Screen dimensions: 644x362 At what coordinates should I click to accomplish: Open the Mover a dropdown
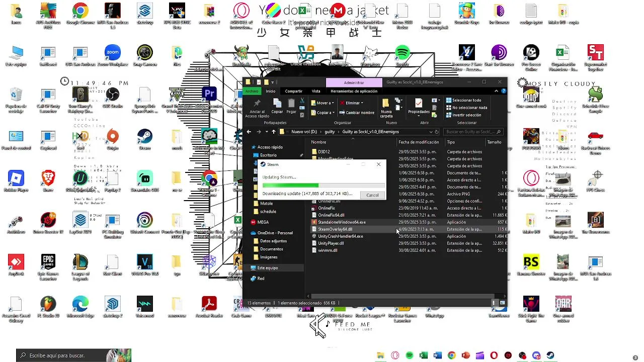pyautogui.click(x=322, y=103)
